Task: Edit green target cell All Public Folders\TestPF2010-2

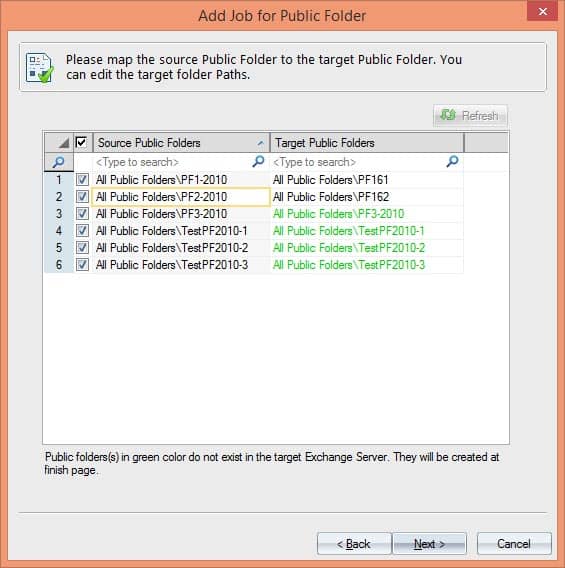Action: click(367, 248)
